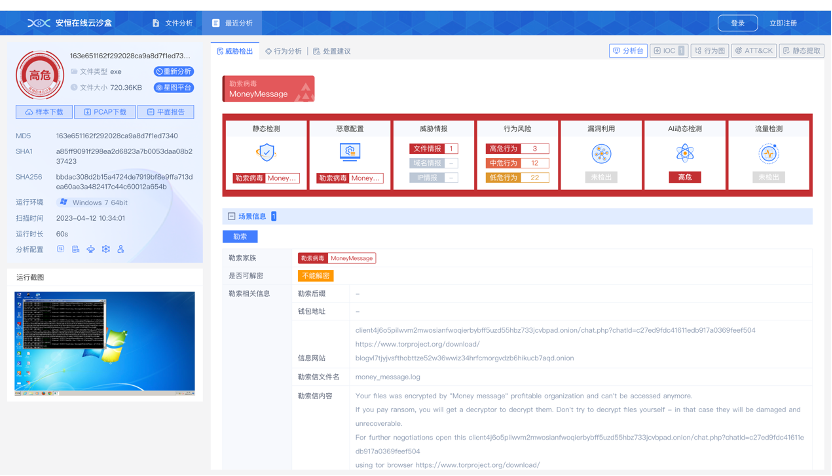Image resolution: width=832 pixels, height=476 pixels.
Task: Click the PCAP下载 button
Action: [105, 112]
